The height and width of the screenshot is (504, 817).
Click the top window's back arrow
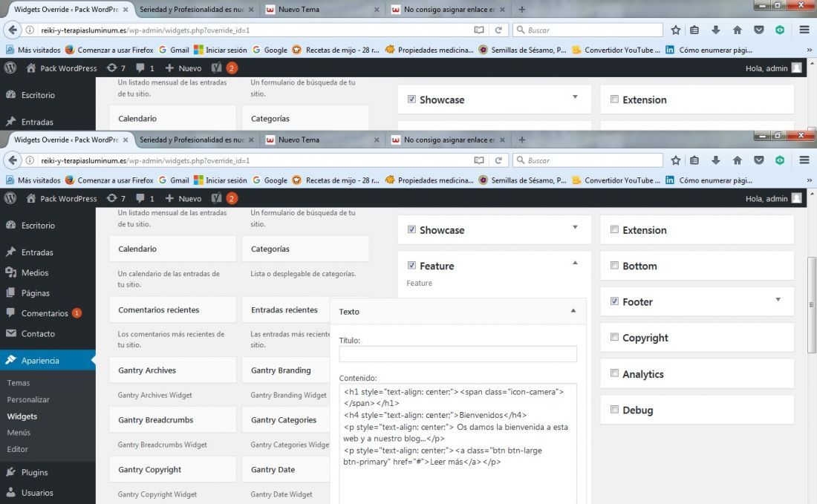click(13, 30)
